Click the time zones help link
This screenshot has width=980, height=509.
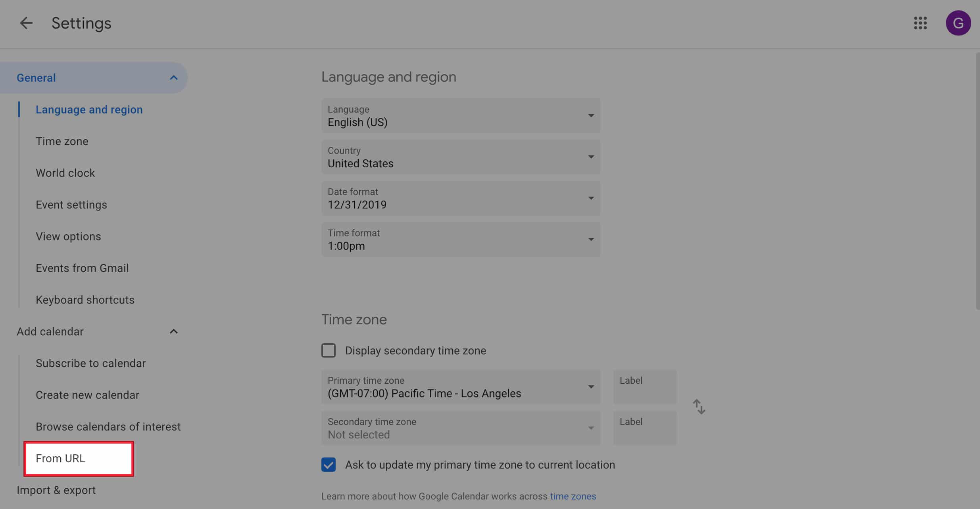point(573,496)
